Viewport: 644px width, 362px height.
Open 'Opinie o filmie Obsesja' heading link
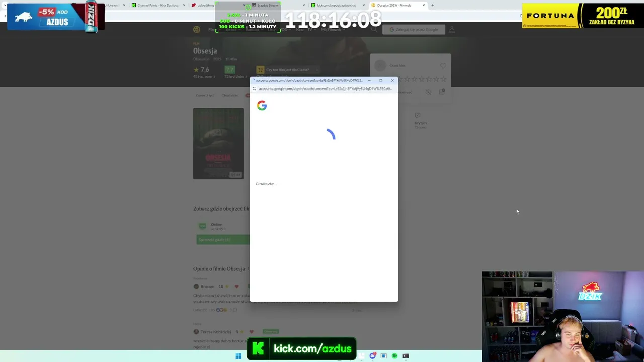[221, 269]
